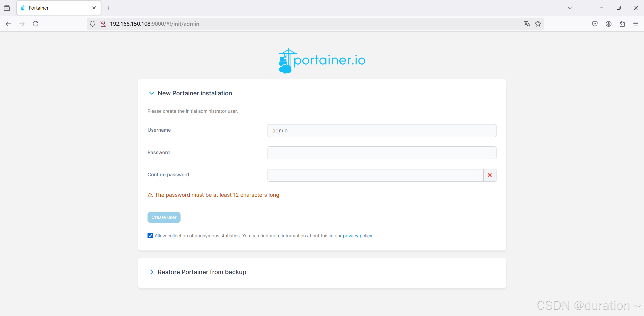Viewport: 644px width, 316px height.
Task: Open the tracking protection shield icon
Action: click(x=93, y=24)
